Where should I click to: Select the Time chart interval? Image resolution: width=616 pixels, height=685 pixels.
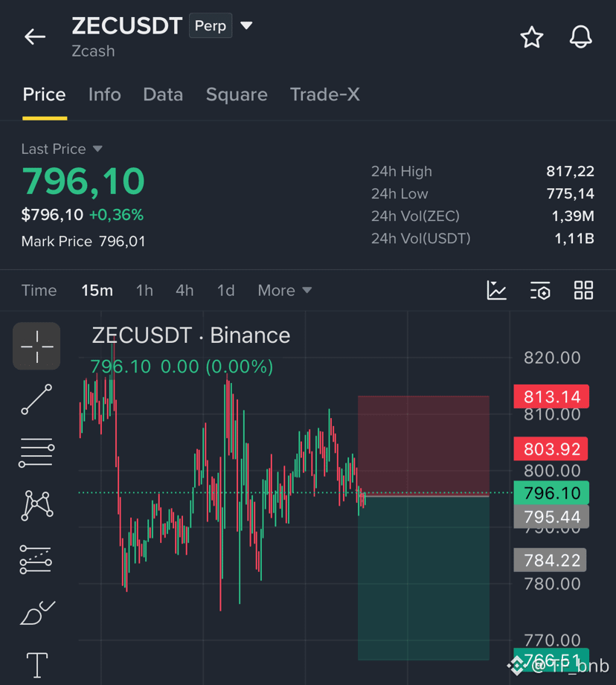(x=39, y=291)
